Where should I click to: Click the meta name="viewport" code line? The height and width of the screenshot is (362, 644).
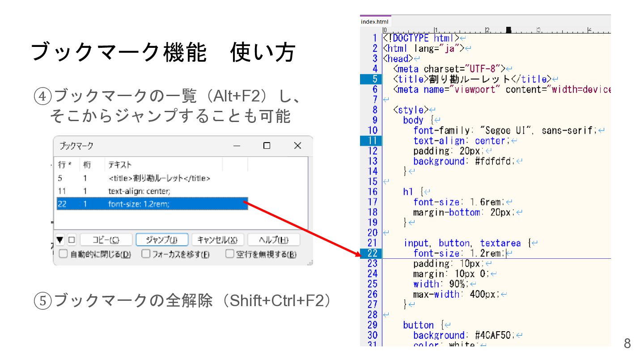pos(502,89)
